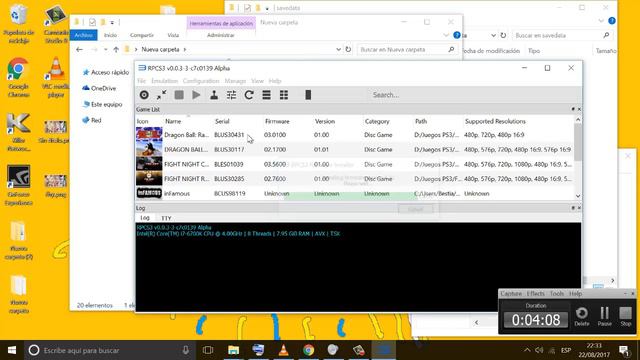This screenshot has width=640, height=360.
Task: Refresh the game list with the reload icon
Action: coord(249,95)
